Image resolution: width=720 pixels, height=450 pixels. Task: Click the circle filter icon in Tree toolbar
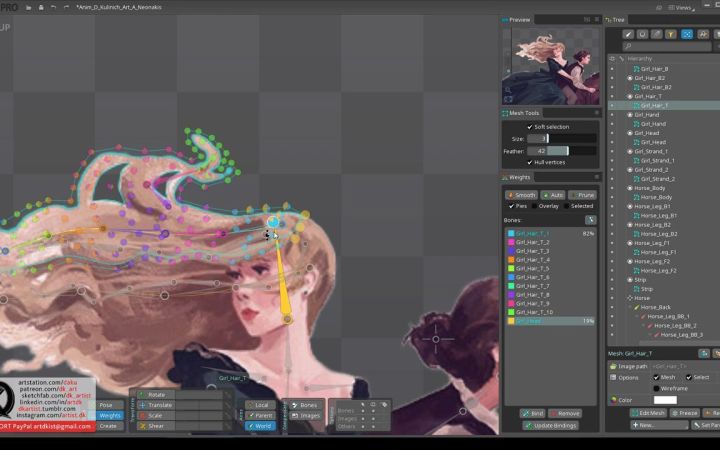point(642,34)
